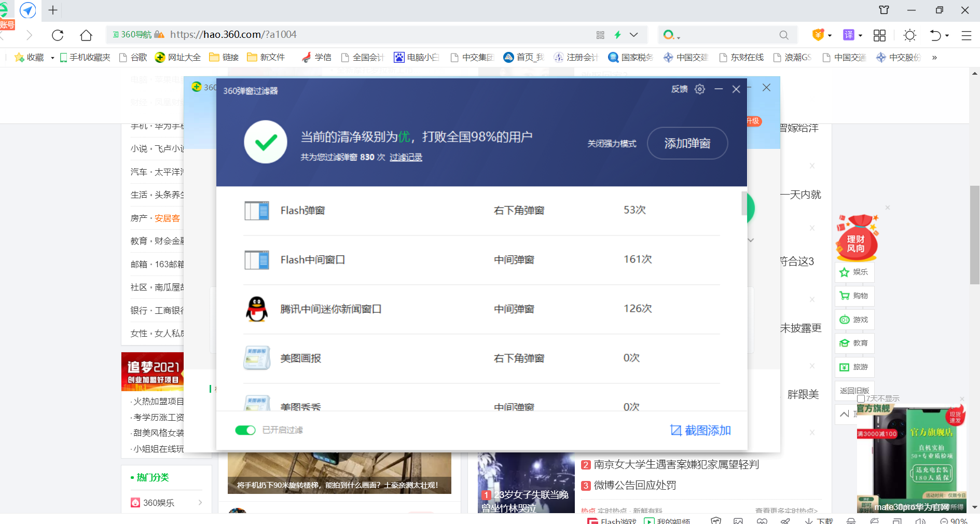
Task: Click the undo/restore closed tab arrow
Action: [935, 35]
